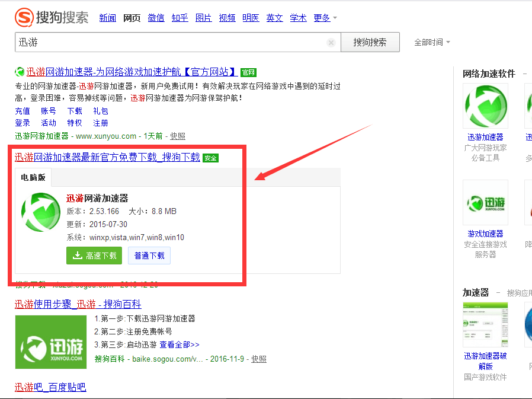The height and width of the screenshot is (399, 532).
Task: Clear the search box with the X icon
Action: (331, 43)
